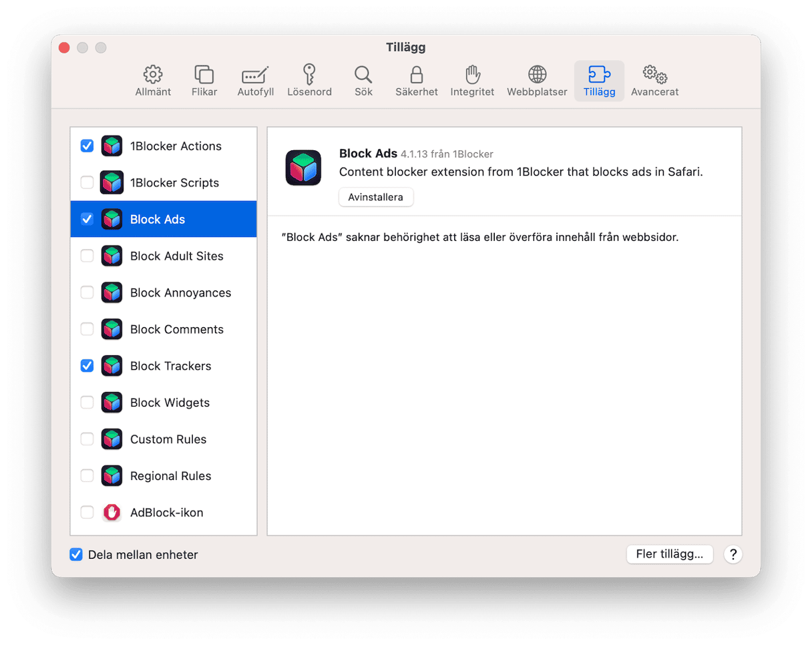Screen dimensions: 812x645
Task: Click the Block Adult Sites cube icon
Action: [x=112, y=256]
